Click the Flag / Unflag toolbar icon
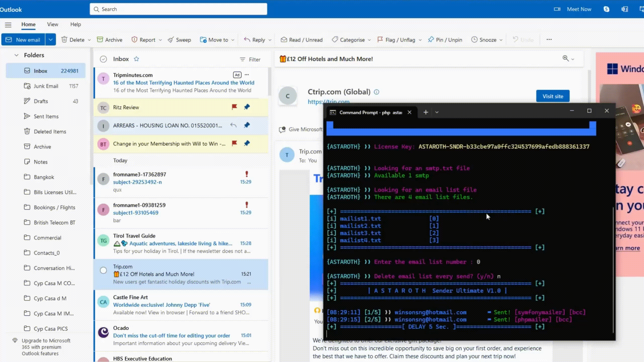This screenshot has height=362, width=644. (380, 40)
